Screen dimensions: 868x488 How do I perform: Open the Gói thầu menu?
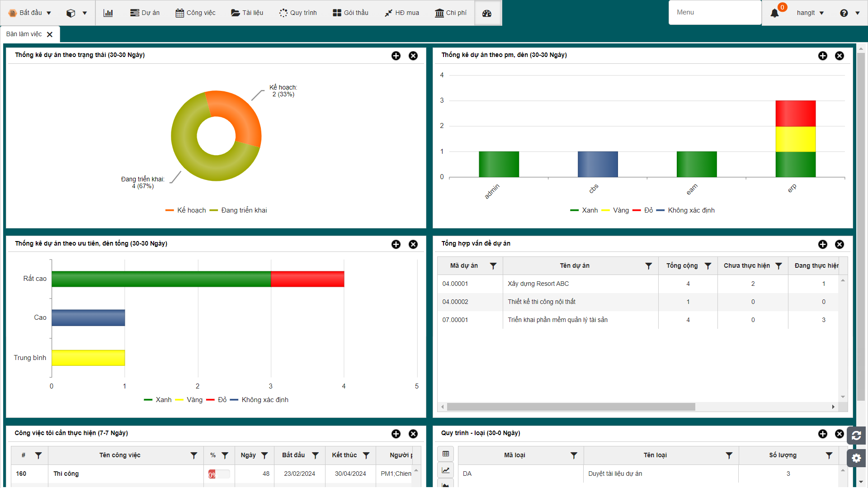pos(350,13)
